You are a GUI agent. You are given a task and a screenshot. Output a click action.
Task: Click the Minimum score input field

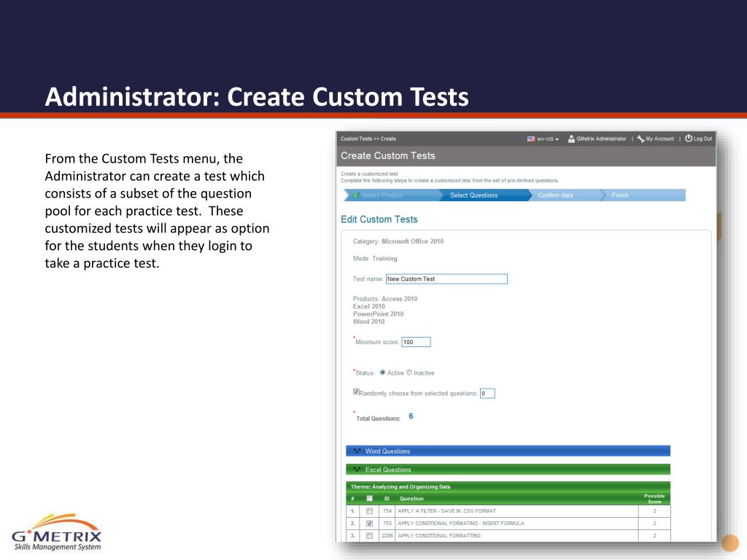coord(416,342)
